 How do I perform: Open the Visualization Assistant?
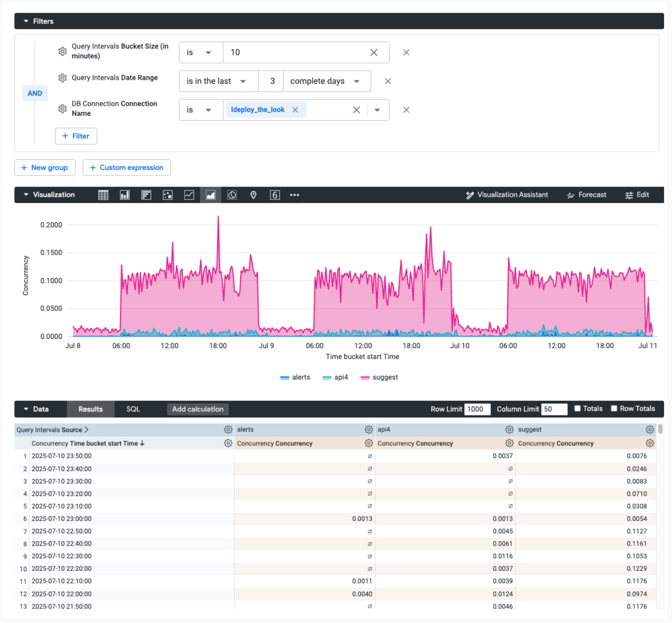(x=508, y=195)
